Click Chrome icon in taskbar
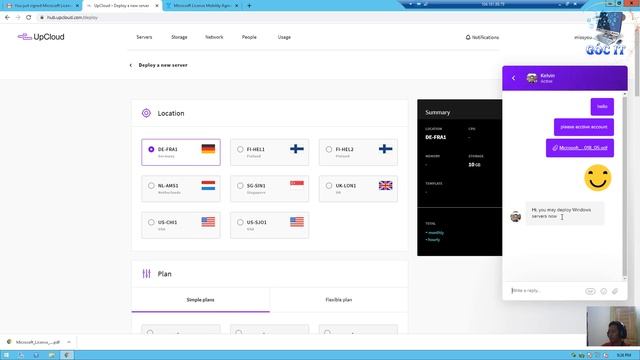The height and width of the screenshot is (360, 640). 67,355
